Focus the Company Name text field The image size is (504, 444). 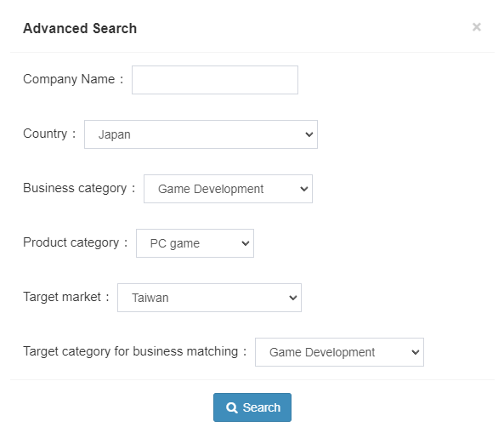click(x=215, y=80)
